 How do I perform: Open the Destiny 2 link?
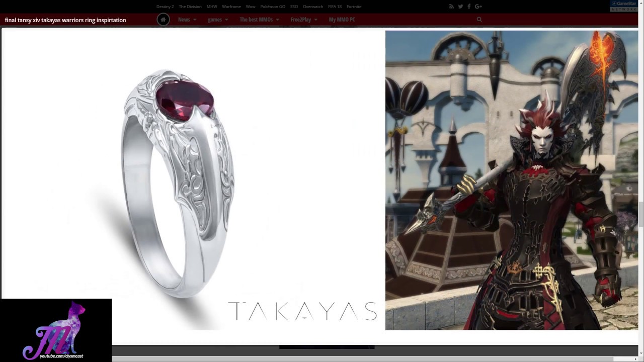tap(165, 7)
